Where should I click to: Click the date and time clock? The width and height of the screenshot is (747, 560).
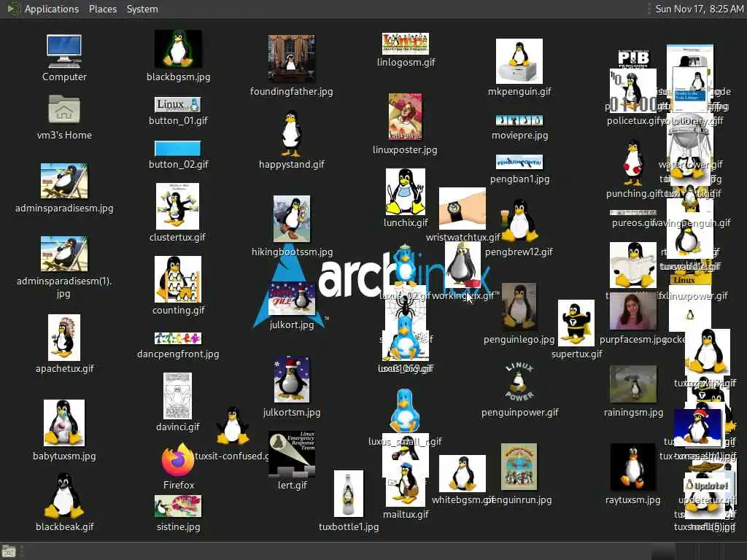tap(699, 9)
